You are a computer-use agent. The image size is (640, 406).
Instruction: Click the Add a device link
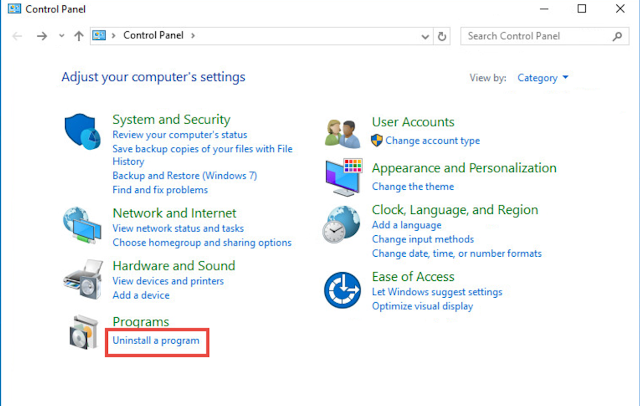pos(141,295)
